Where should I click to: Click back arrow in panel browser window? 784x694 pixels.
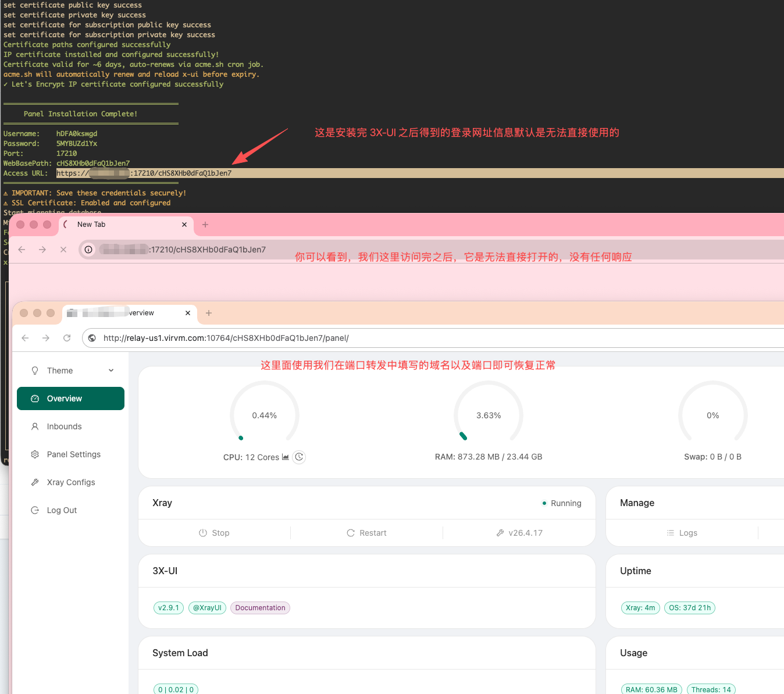coord(25,338)
